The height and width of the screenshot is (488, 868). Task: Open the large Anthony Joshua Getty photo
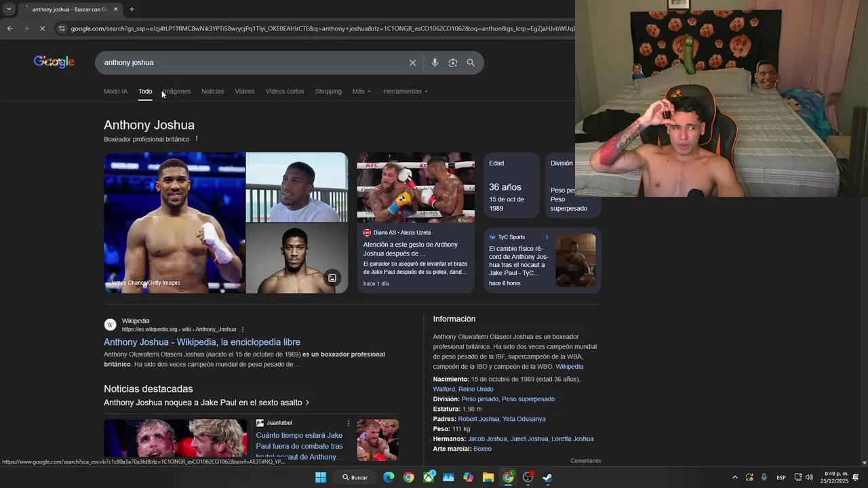(x=174, y=222)
